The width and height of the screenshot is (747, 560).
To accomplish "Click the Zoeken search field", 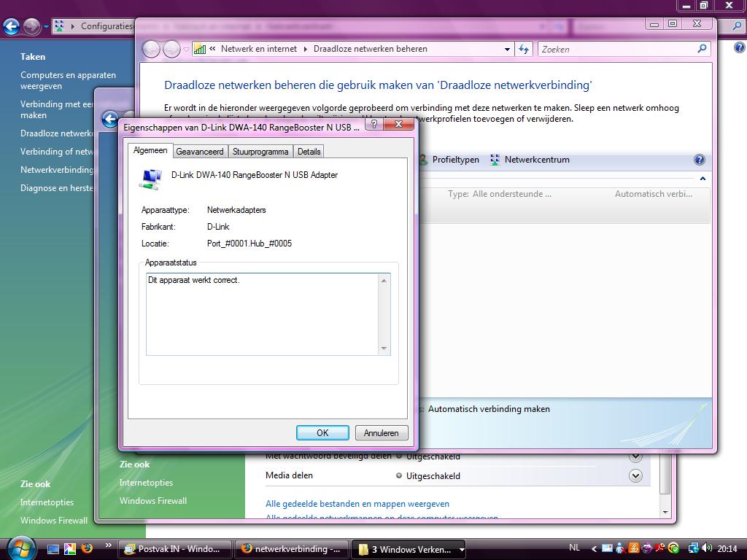I will [x=617, y=49].
